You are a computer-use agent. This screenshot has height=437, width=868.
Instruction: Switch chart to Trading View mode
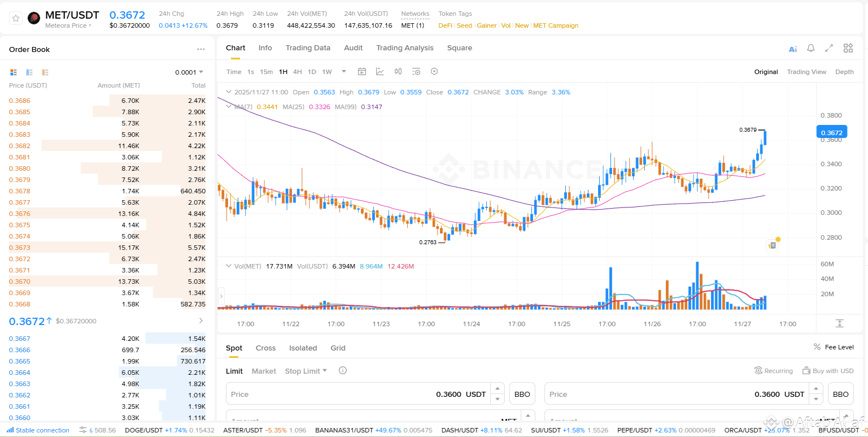point(806,72)
